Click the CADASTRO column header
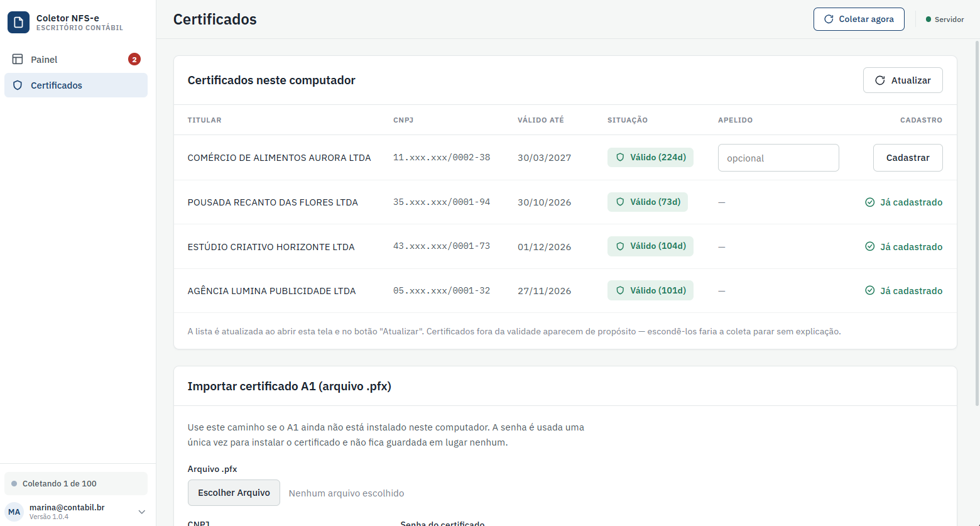Viewport: 980px width, 526px height. tap(921, 120)
